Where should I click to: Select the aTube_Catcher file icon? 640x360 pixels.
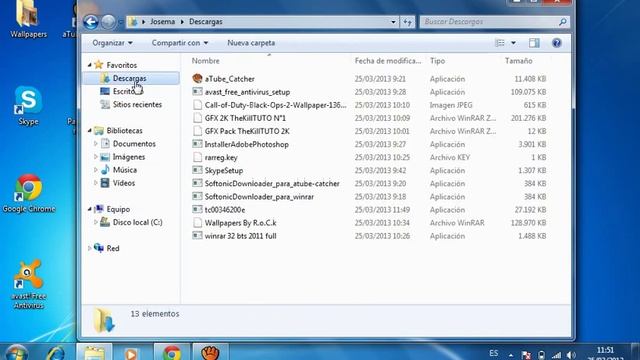(198, 79)
